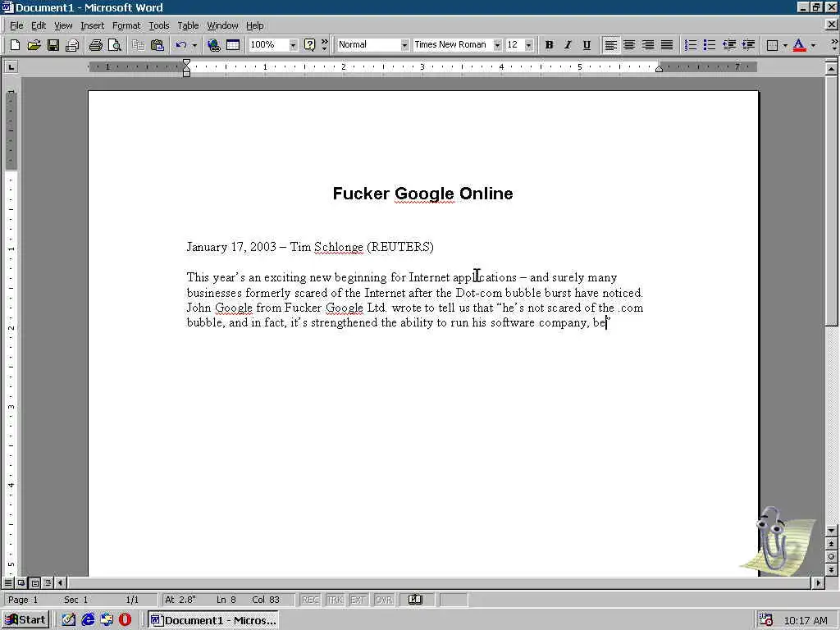Launch Internet Explorer from quick launch
Image resolution: width=840 pixels, height=630 pixels.
(88, 620)
